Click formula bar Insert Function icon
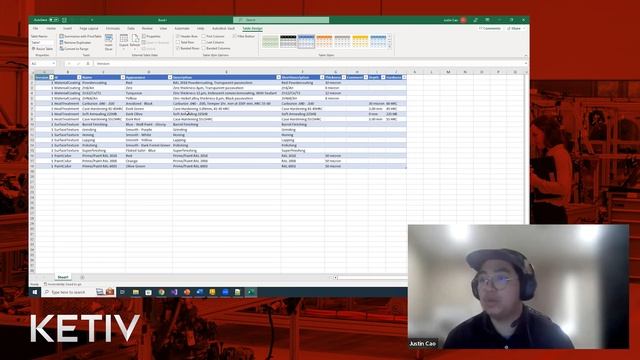Image resolution: width=640 pixels, height=360 pixels. [x=88, y=64]
